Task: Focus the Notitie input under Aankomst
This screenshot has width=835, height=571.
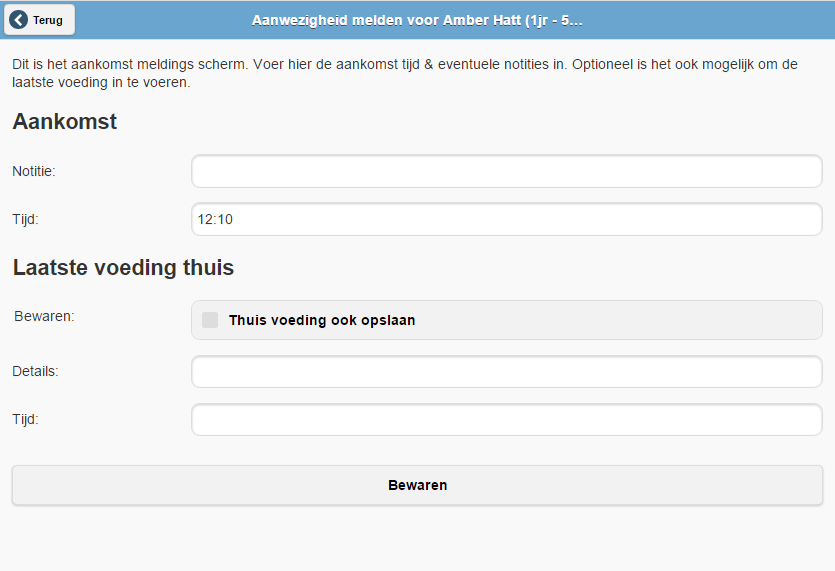Action: pyautogui.click(x=506, y=171)
